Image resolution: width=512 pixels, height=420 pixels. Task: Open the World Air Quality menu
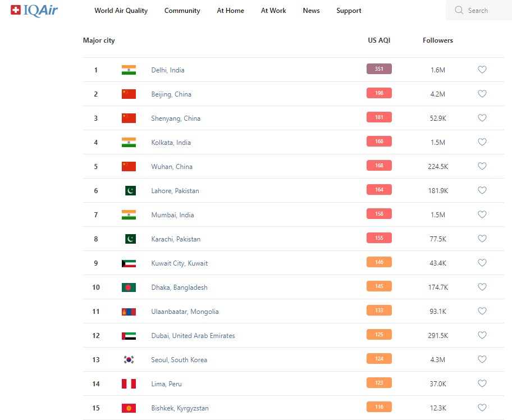pos(121,11)
